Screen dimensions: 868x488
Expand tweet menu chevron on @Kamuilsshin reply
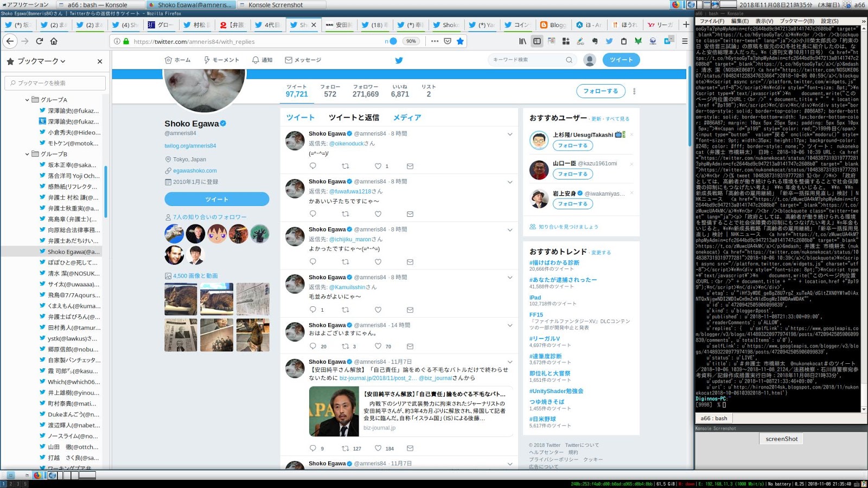tap(510, 278)
